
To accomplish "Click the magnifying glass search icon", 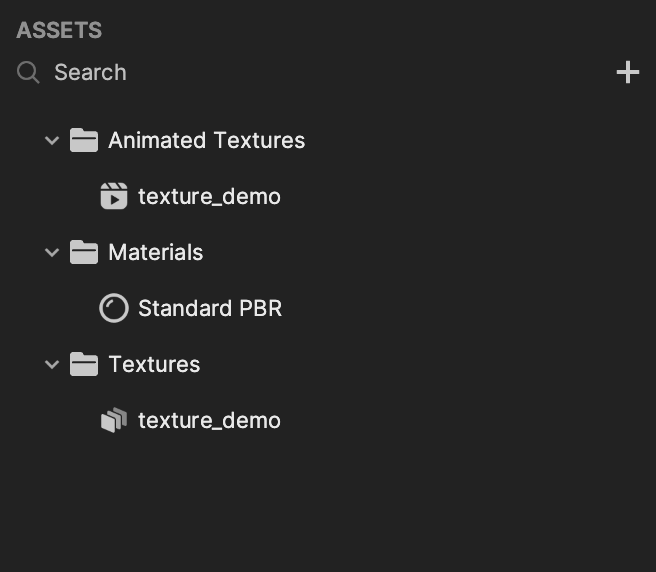I will (28, 72).
